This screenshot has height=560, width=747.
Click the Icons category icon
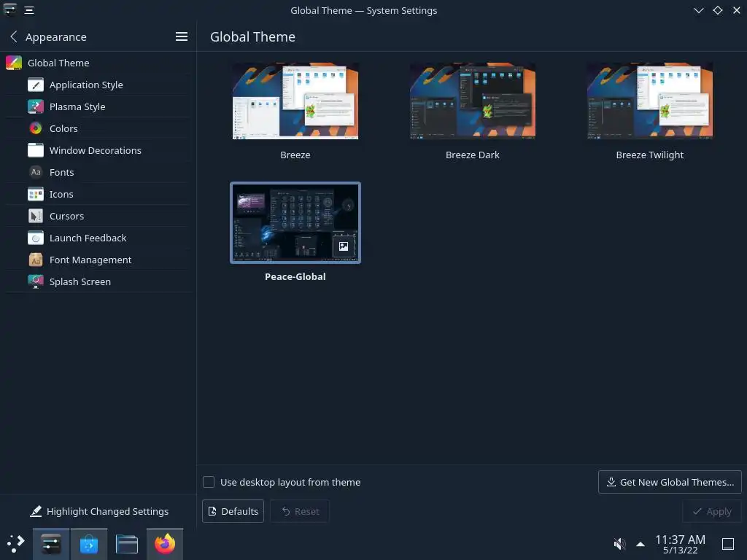click(x=36, y=194)
